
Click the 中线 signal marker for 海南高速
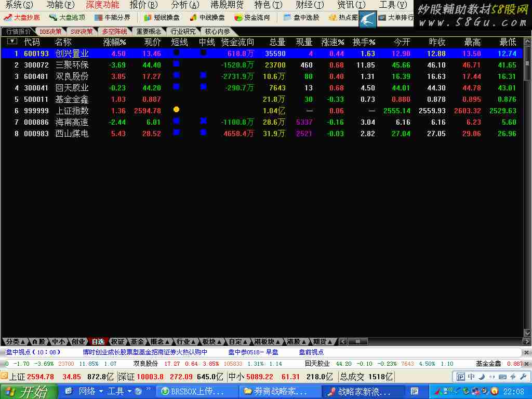(x=203, y=121)
